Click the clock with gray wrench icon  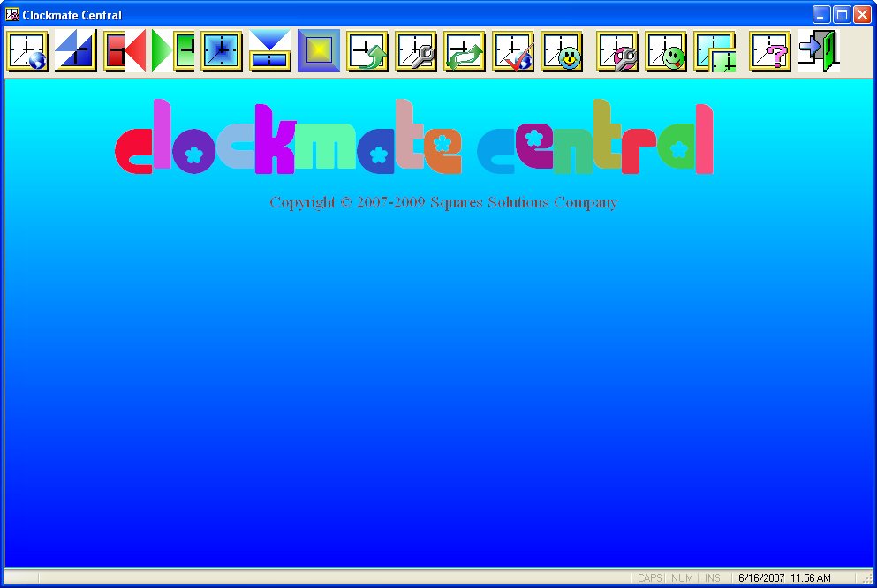pyautogui.click(x=416, y=51)
